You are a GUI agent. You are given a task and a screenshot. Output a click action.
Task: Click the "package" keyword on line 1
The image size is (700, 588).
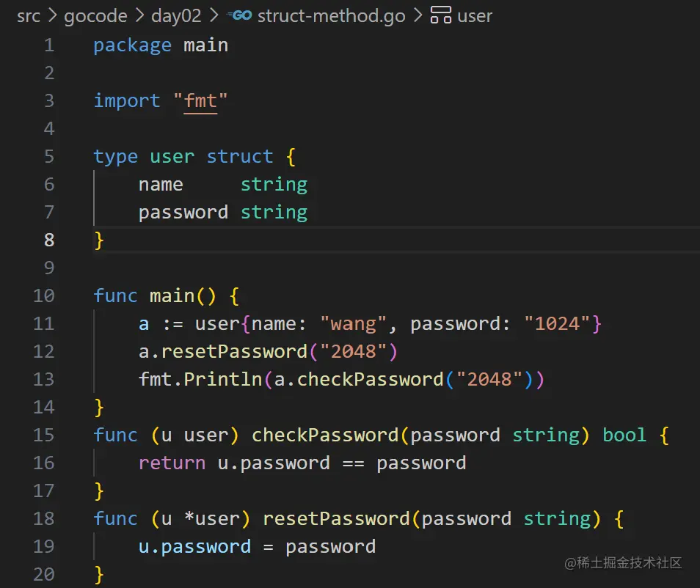[x=132, y=46]
